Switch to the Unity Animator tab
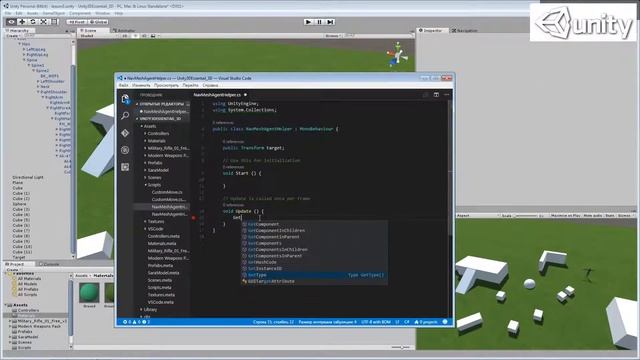 (x=124, y=31)
